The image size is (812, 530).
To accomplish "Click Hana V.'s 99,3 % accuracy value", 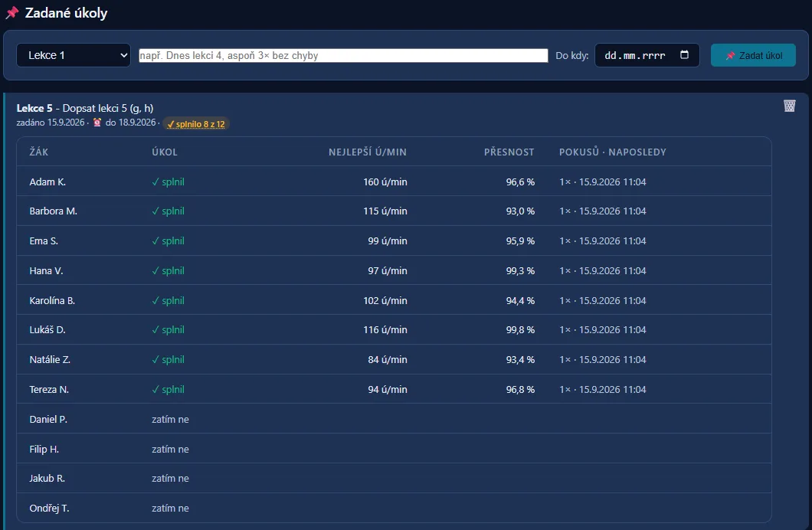I will point(520,271).
